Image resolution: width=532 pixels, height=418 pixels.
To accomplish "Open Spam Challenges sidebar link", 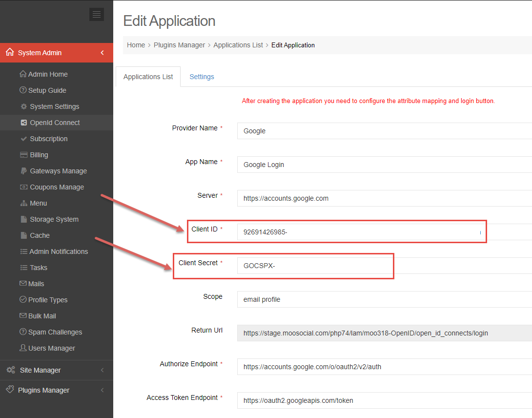I will [55, 332].
